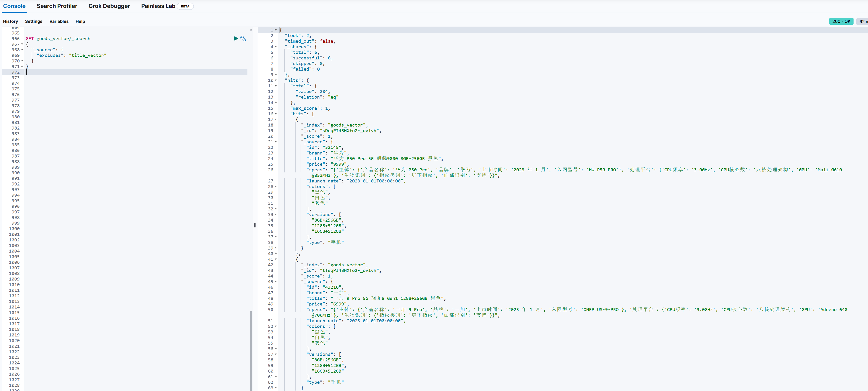Click the 200 - OK status badge

pos(841,21)
